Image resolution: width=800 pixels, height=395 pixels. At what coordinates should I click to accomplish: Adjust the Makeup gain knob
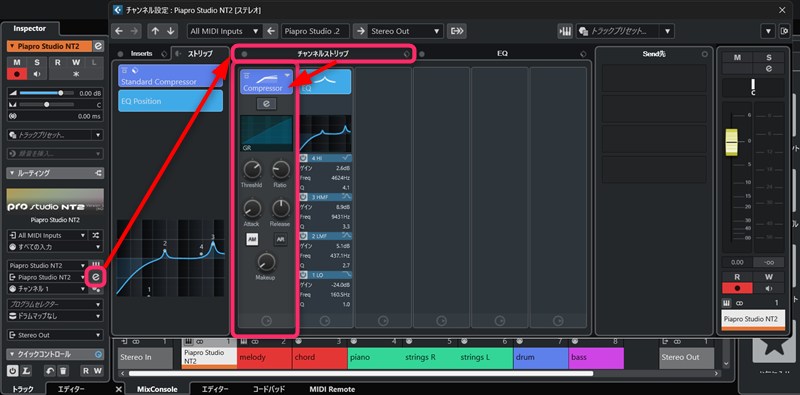coord(265,262)
